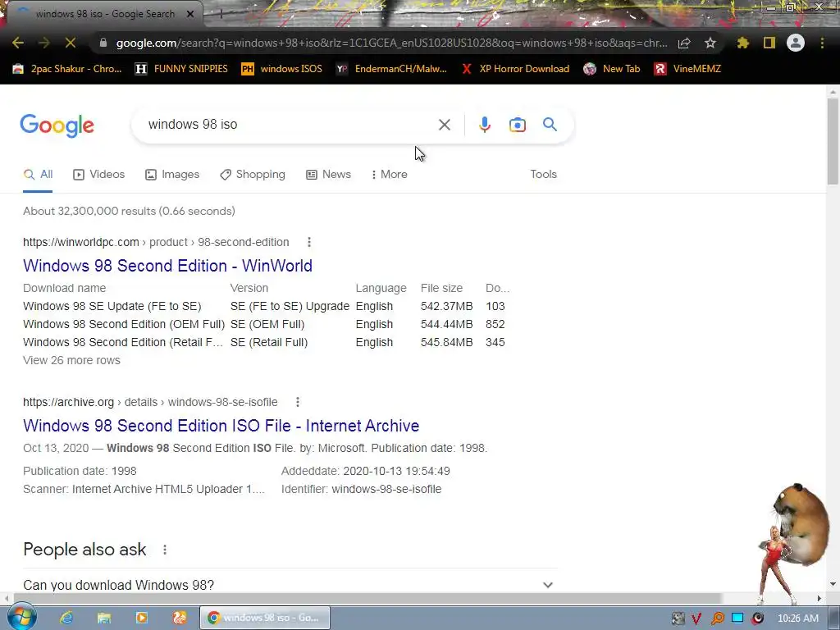Image resolution: width=840 pixels, height=630 pixels.
Task: Switch to the Images tab
Action: (172, 174)
